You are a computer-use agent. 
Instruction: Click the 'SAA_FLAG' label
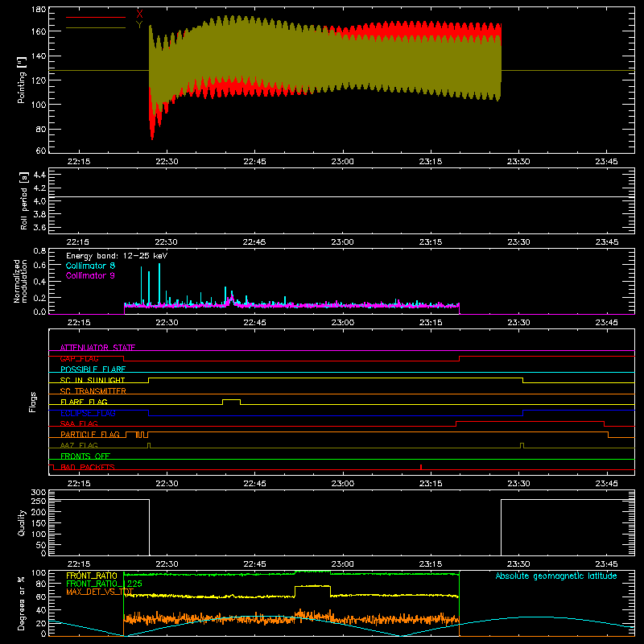coord(79,423)
